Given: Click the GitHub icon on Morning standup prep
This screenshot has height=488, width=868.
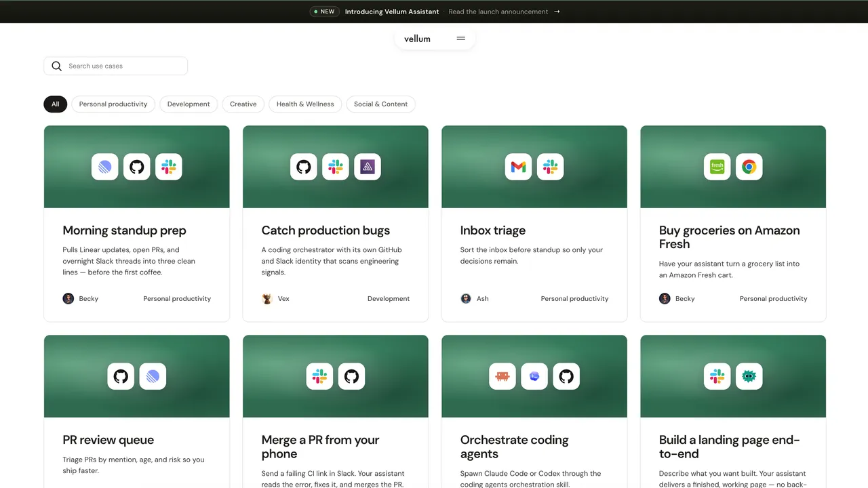Looking at the screenshot, I should point(137,167).
